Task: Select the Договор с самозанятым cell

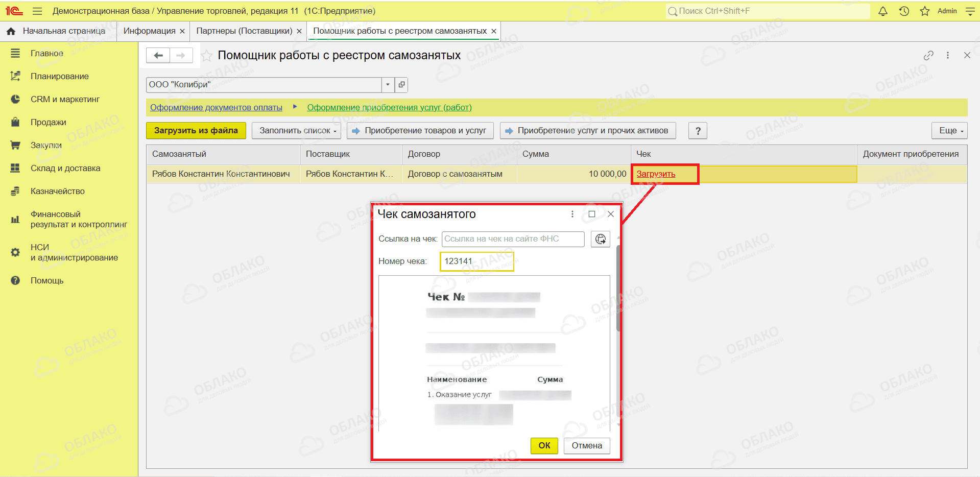Action: click(460, 174)
